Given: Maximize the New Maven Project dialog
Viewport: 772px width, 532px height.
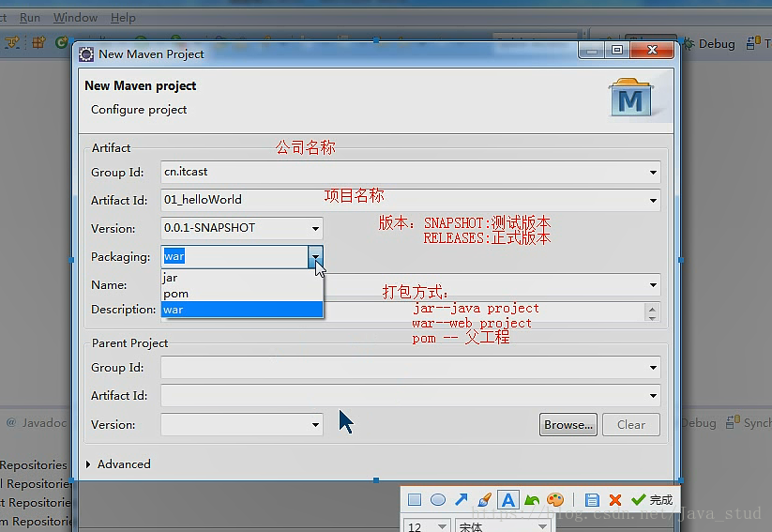Looking at the screenshot, I should (617, 50).
